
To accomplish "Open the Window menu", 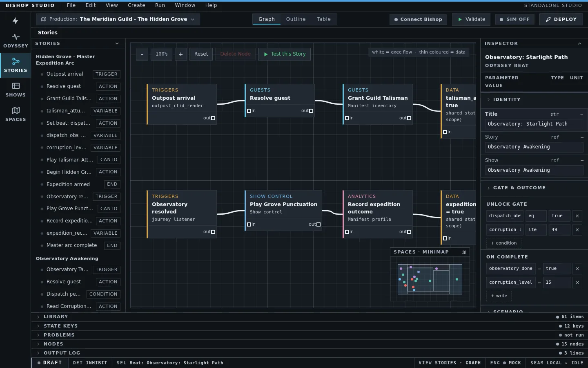I will click(x=185, y=5).
